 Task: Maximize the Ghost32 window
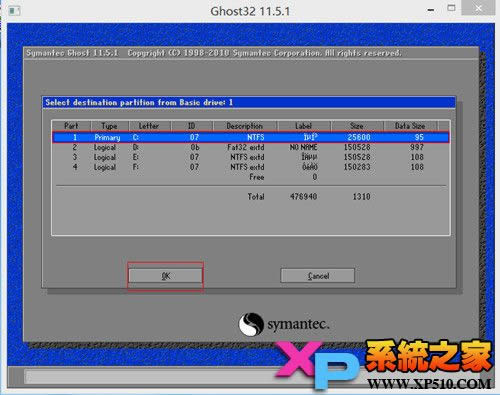coord(451,8)
